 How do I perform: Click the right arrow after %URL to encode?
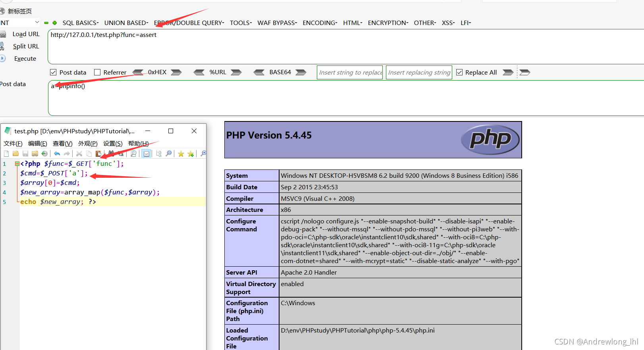pyautogui.click(x=236, y=72)
